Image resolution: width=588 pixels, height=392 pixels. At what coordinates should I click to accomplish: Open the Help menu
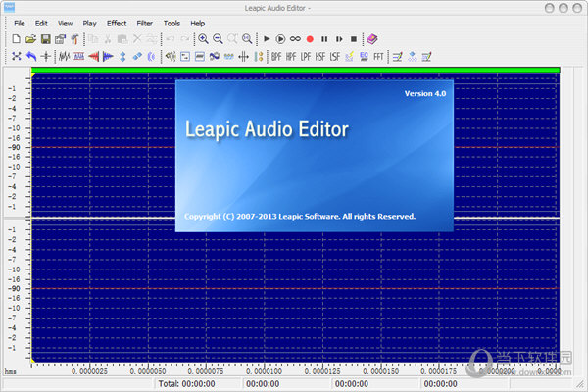(x=198, y=24)
